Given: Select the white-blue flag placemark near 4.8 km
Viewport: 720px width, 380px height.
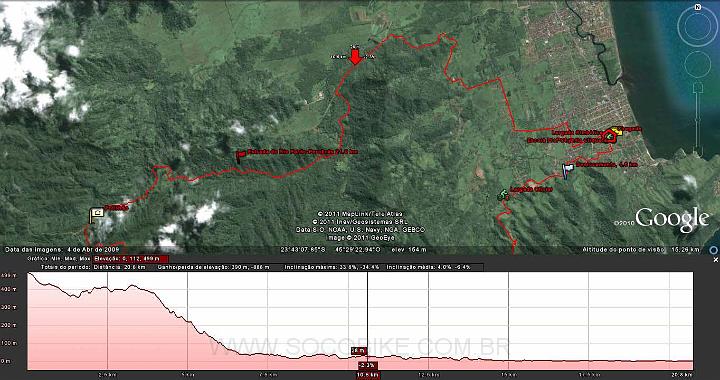Looking at the screenshot, I should tap(568, 171).
